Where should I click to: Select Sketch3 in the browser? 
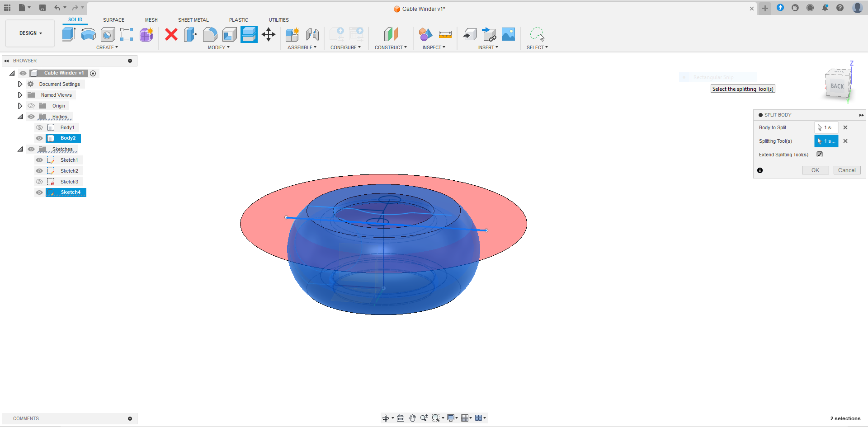[x=69, y=182]
